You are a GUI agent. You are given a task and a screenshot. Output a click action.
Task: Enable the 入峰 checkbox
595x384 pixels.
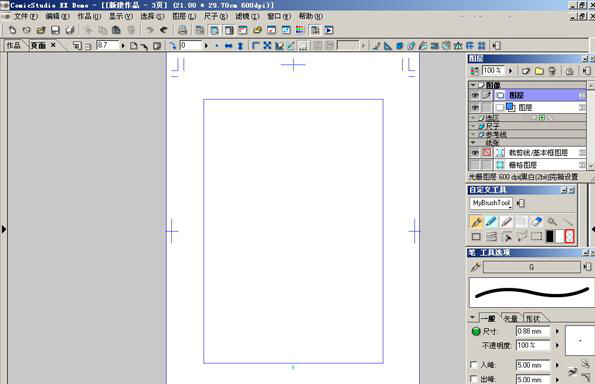[474, 365]
